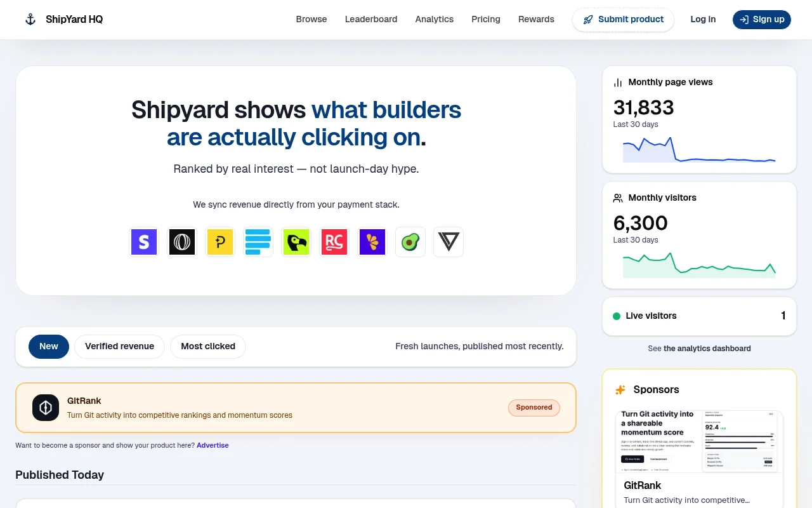Image resolution: width=812 pixels, height=508 pixels.
Task: Click the Sign up button
Action: click(761, 19)
